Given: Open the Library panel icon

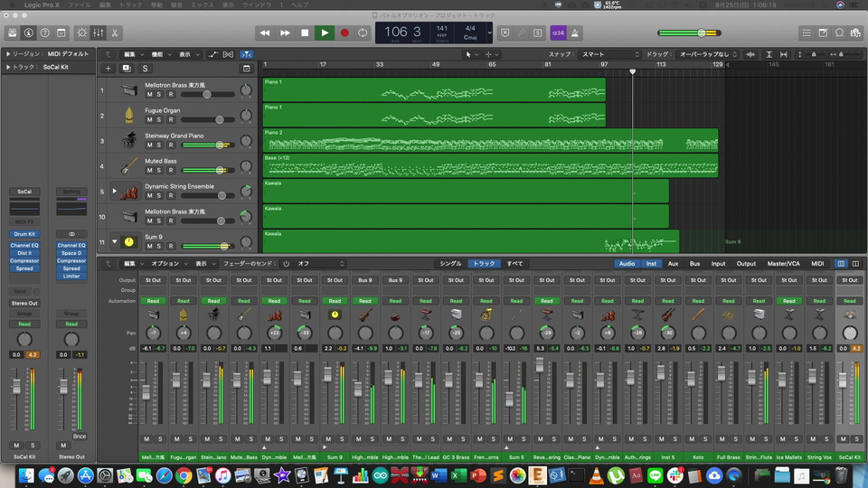Looking at the screenshot, I should [x=12, y=33].
